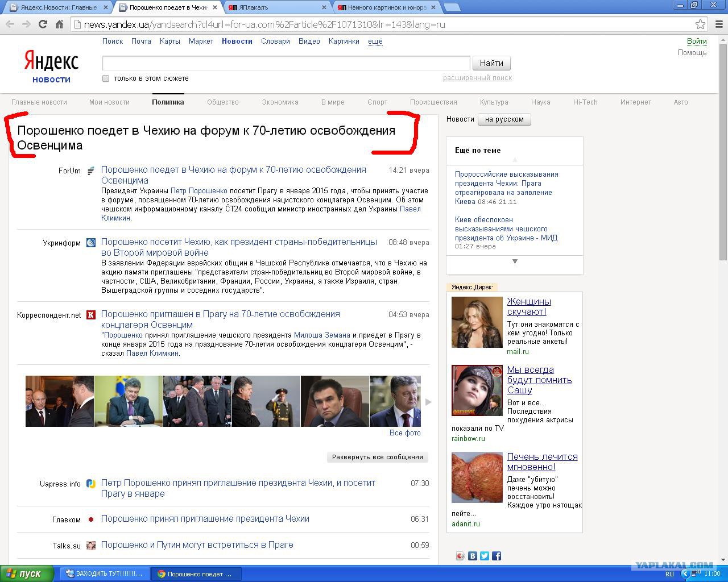The image size is (728, 582).
Task: Click the Милоша Земана name link
Action: click(x=322, y=335)
